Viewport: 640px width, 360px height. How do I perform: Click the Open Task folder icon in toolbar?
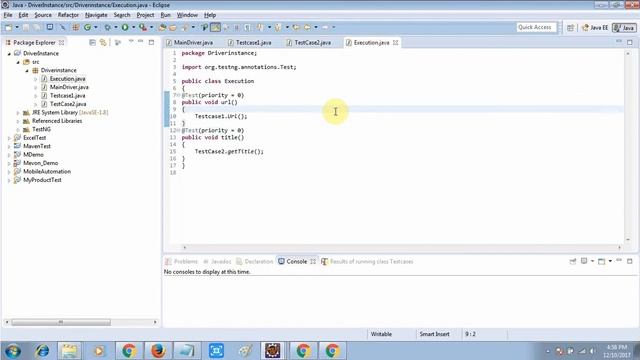click(173, 27)
